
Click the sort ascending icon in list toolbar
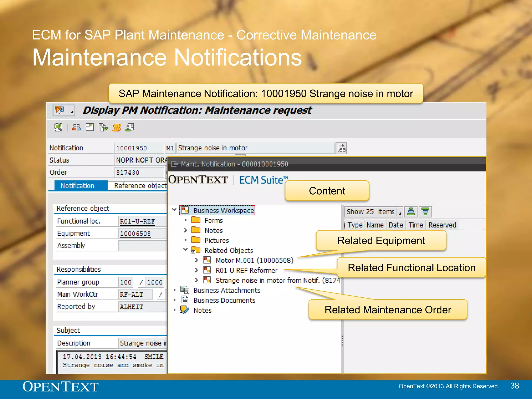411,212
